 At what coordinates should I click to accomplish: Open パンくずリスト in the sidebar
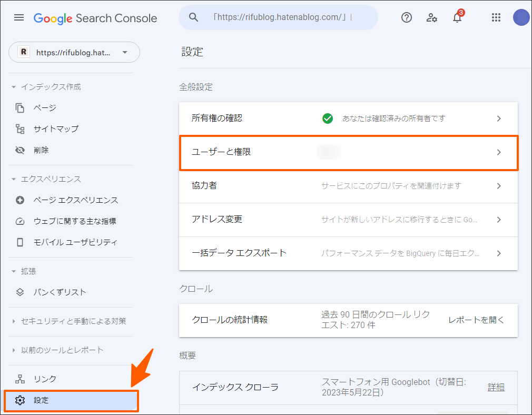pyautogui.click(x=60, y=292)
